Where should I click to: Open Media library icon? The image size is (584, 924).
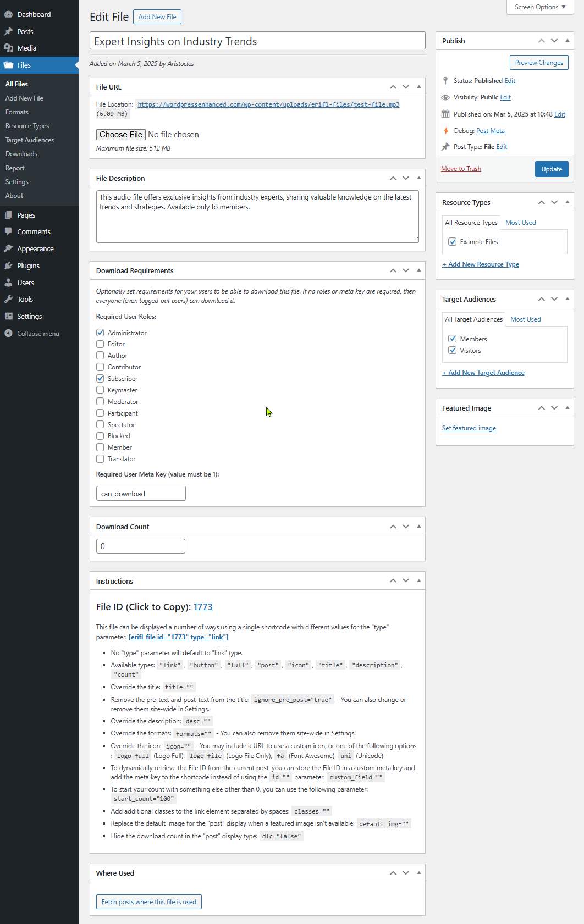pos(8,48)
